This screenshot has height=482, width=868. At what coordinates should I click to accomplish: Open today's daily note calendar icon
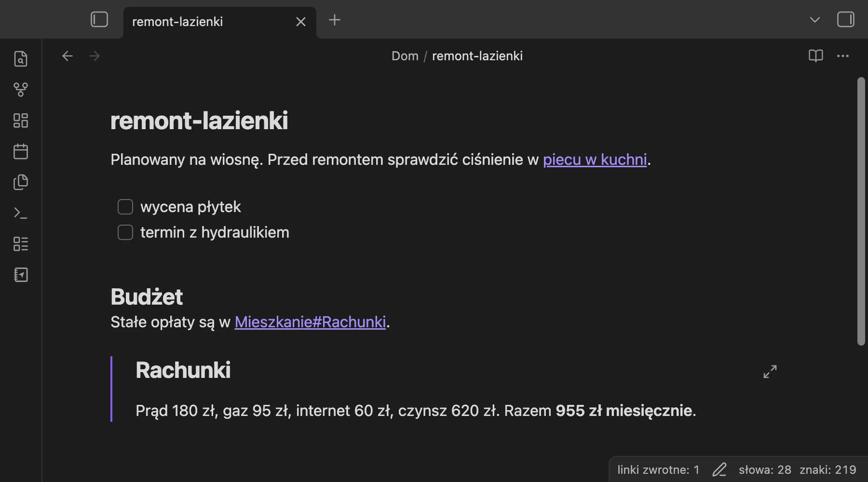(x=21, y=151)
